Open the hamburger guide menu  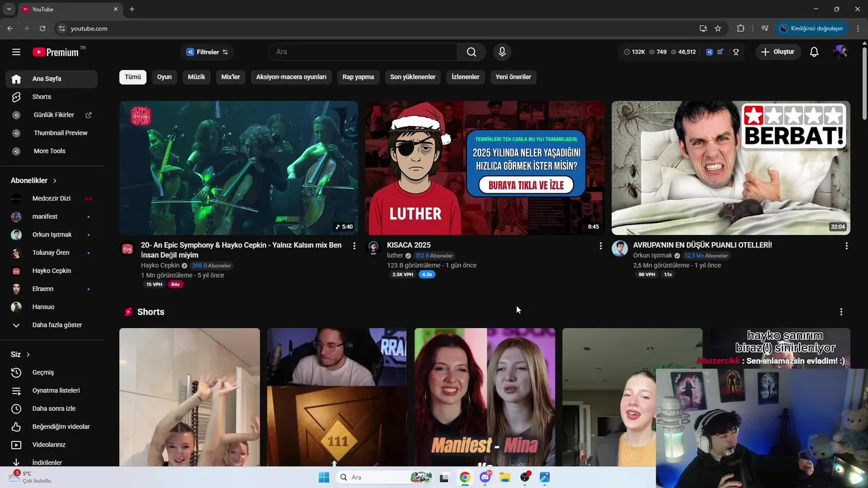(x=16, y=52)
